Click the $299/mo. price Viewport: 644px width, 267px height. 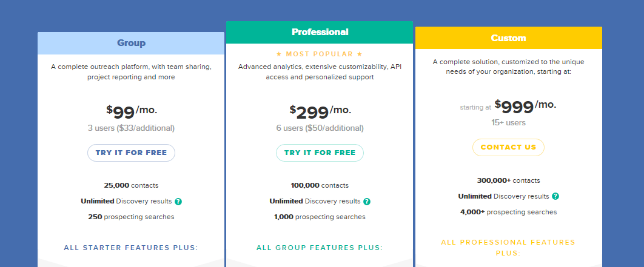point(320,111)
